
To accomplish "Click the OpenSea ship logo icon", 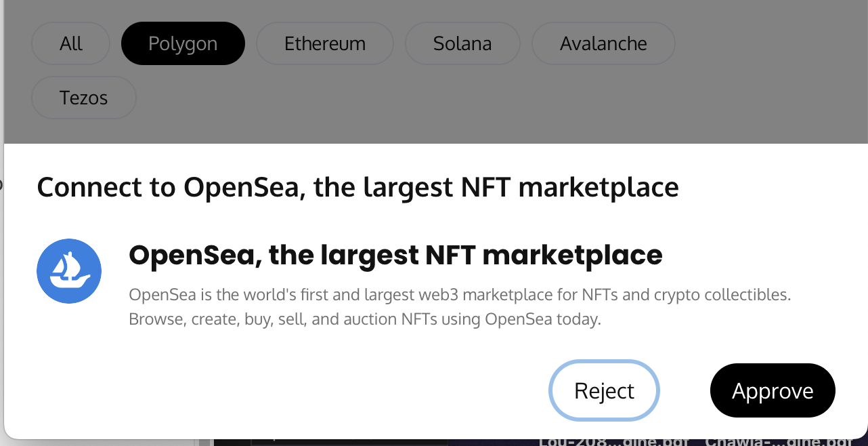I will tap(69, 271).
